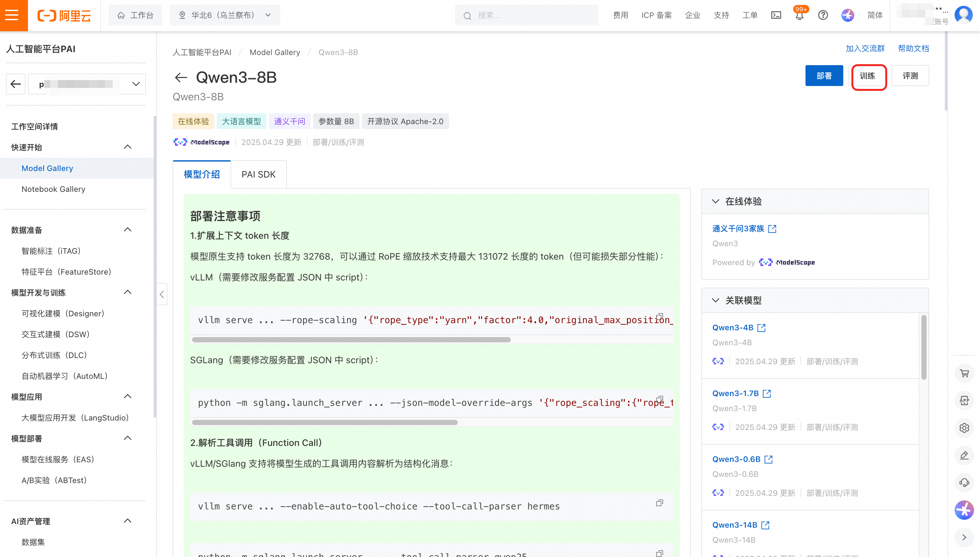Screen dimensions: 980x557
Task: Open the API debug floating icon
Action: [964, 401]
